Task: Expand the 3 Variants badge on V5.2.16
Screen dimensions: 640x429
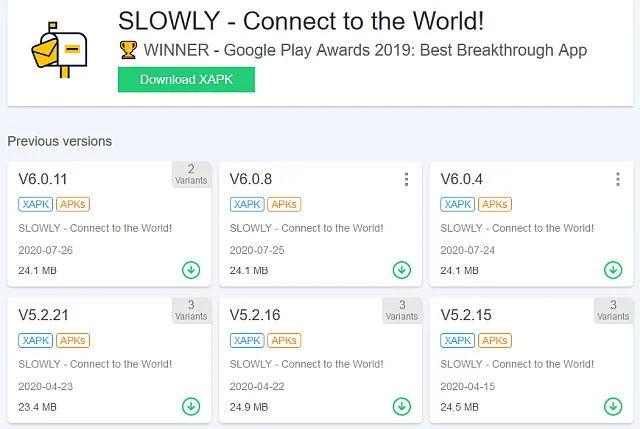Action: tap(402, 311)
